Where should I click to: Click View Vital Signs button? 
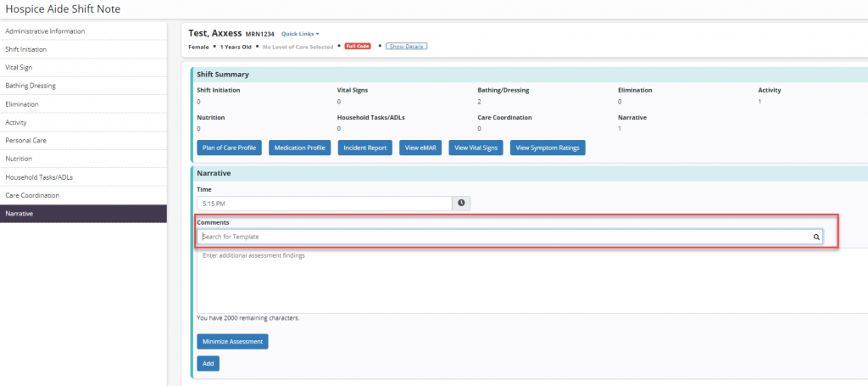point(475,148)
